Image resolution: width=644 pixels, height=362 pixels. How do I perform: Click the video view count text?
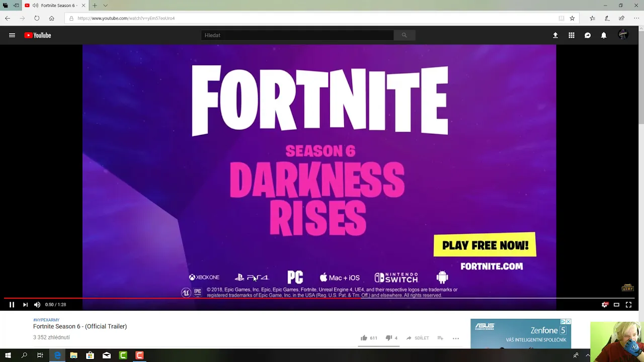pyautogui.click(x=51, y=337)
